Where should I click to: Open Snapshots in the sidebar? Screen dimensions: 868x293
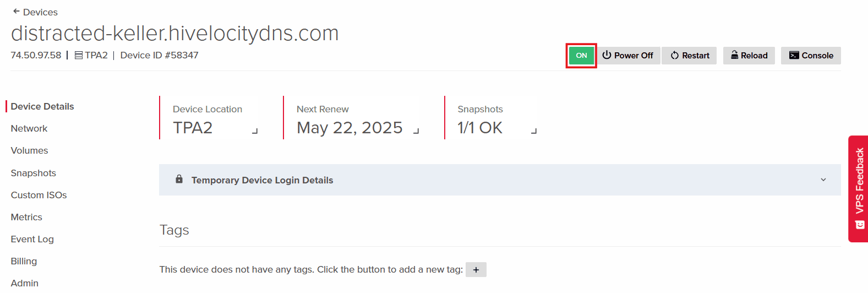pyautogui.click(x=34, y=173)
